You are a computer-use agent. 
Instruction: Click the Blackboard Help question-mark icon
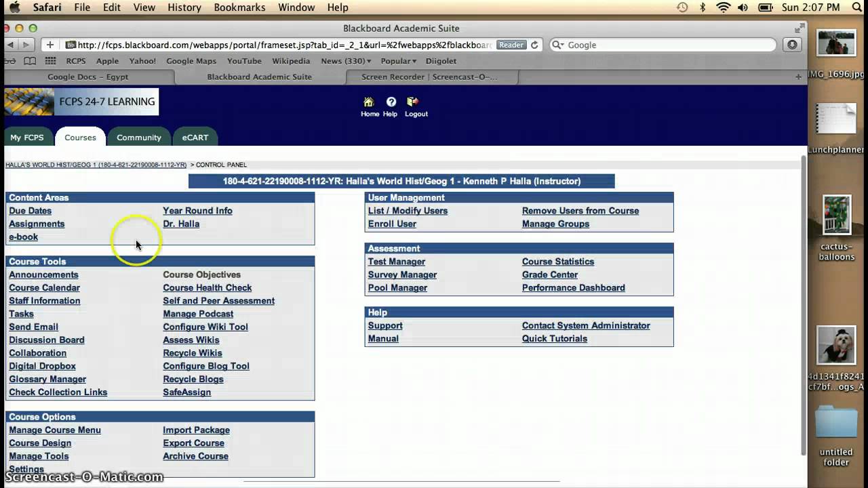click(x=391, y=102)
